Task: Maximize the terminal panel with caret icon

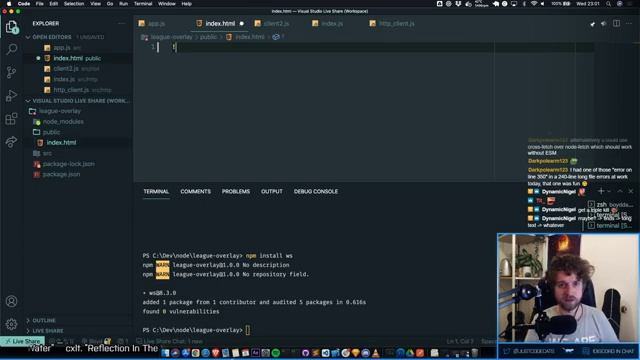Action: 620,191
